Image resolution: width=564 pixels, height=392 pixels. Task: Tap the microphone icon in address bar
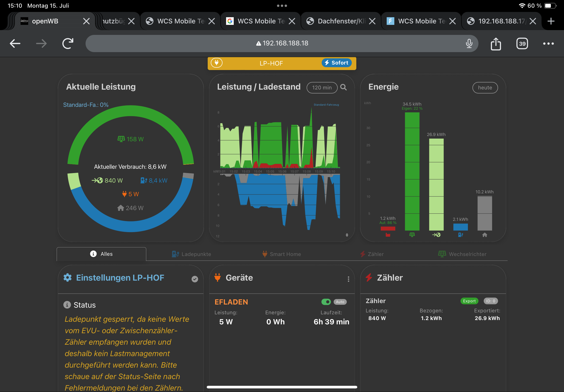tap(469, 44)
